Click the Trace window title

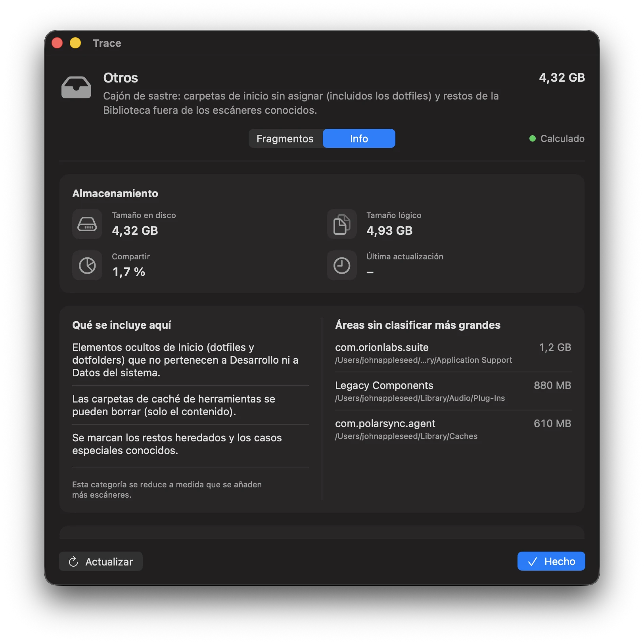(x=107, y=43)
